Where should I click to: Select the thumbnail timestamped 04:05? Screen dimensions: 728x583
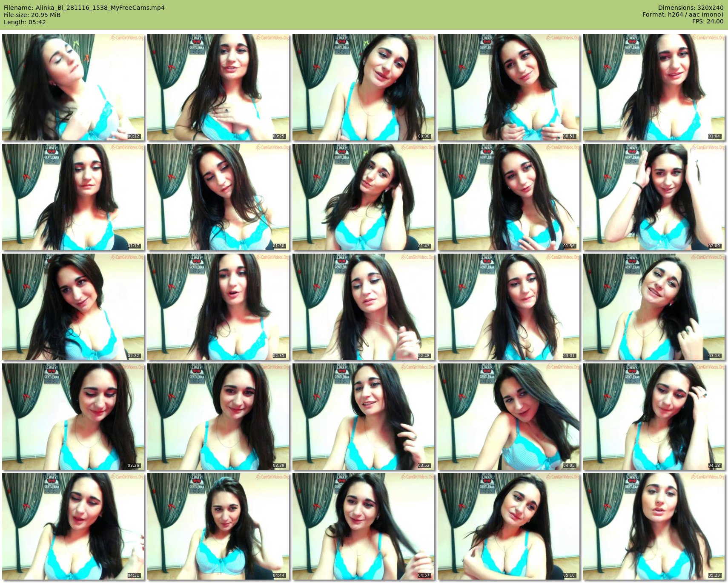pos(509,417)
